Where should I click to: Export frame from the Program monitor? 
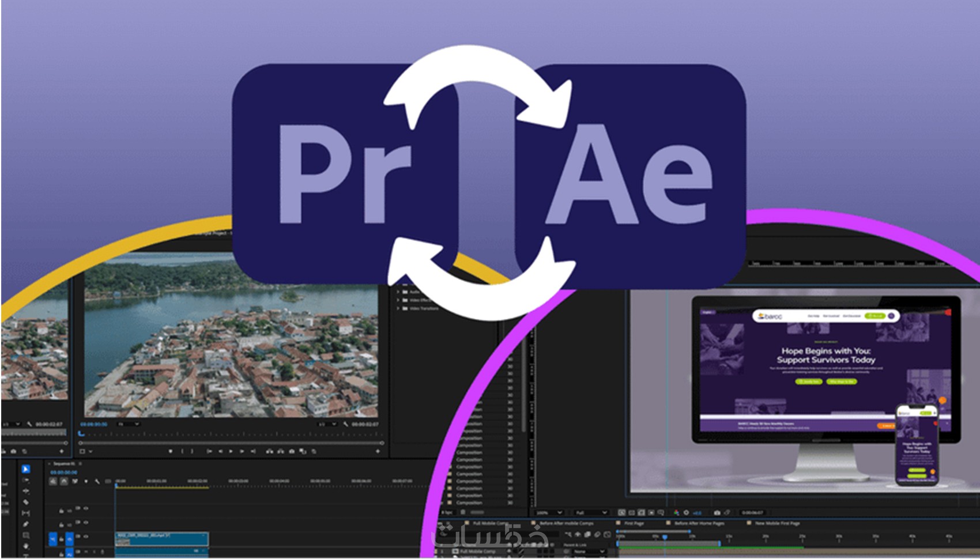coord(292,451)
